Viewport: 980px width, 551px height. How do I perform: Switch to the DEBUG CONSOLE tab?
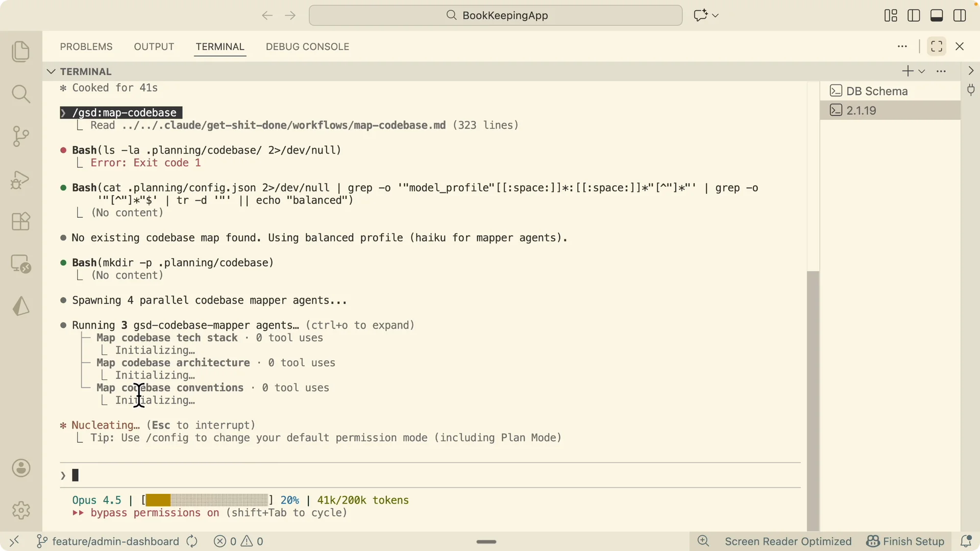click(x=307, y=46)
